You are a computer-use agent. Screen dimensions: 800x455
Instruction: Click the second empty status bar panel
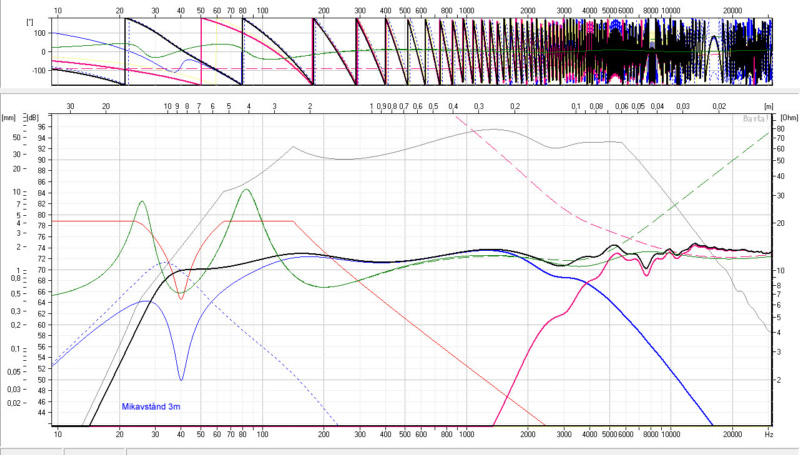pyautogui.click(x=97, y=450)
